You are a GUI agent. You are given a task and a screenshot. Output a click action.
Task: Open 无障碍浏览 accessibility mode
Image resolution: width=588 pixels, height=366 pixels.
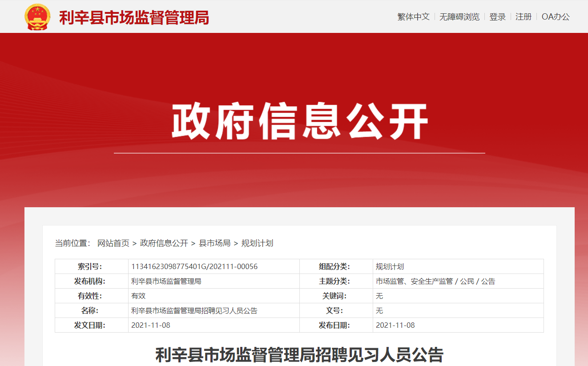click(x=459, y=17)
